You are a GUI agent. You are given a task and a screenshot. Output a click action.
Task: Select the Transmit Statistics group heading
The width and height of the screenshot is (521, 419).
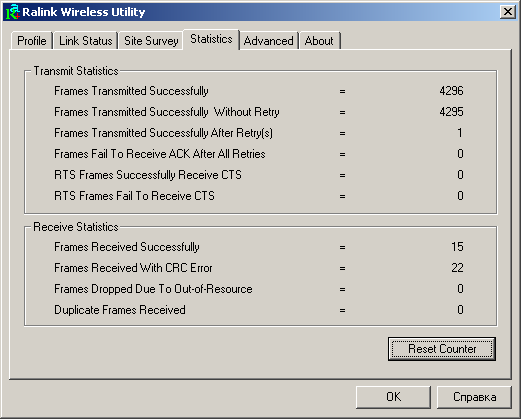pos(76,71)
